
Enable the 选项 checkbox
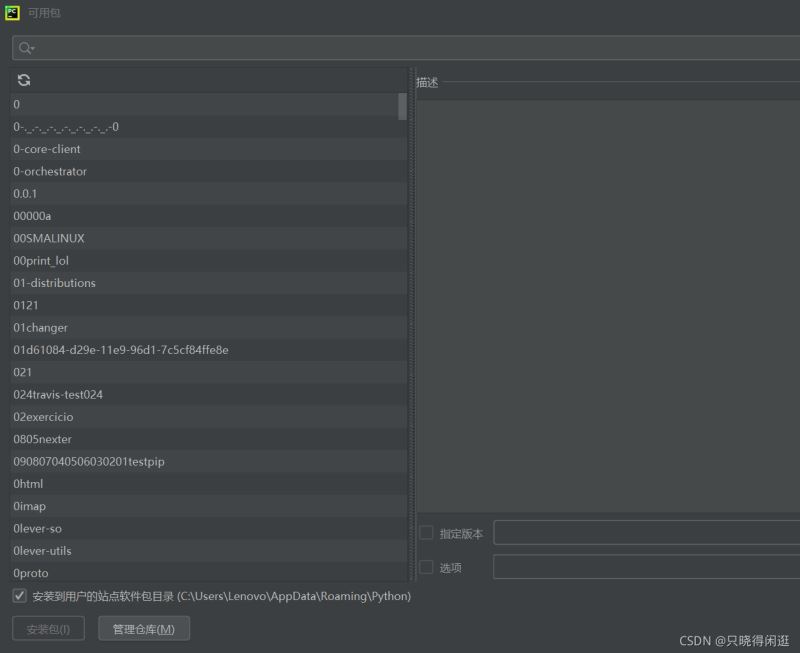click(x=426, y=567)
